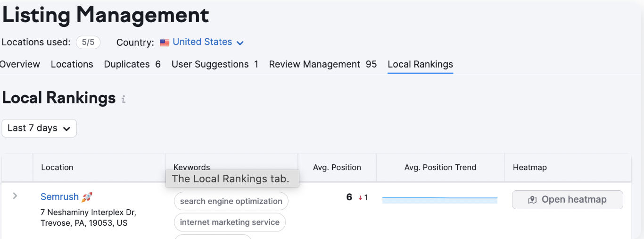
Task: Open the Country United States dropdown
Action: coord(207,42)
